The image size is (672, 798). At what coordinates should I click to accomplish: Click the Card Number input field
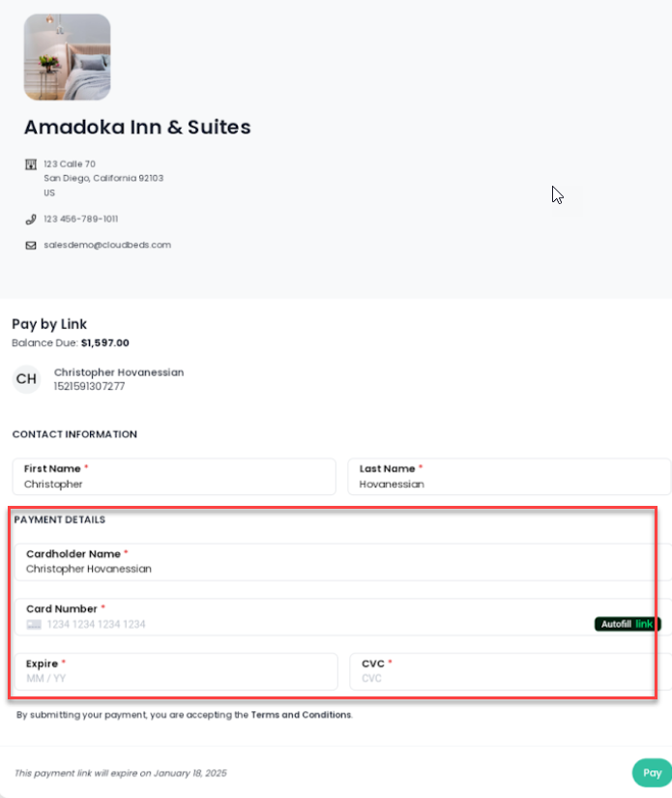pos(309,625)
